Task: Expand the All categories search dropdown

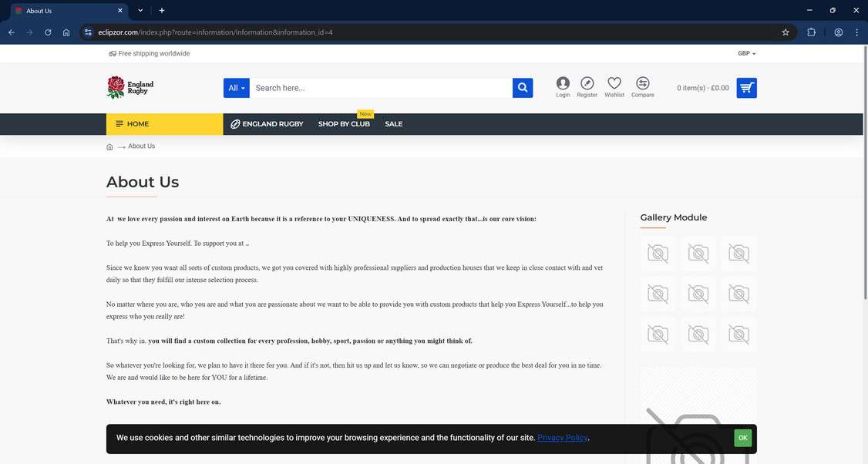Action: (237, 88)
